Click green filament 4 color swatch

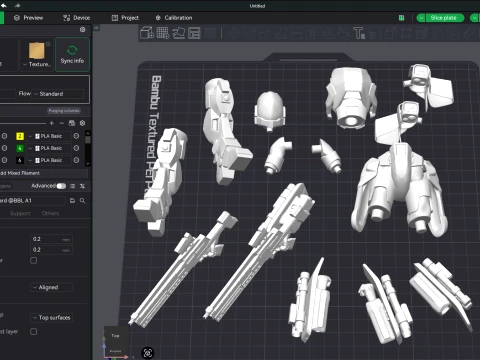20,148
